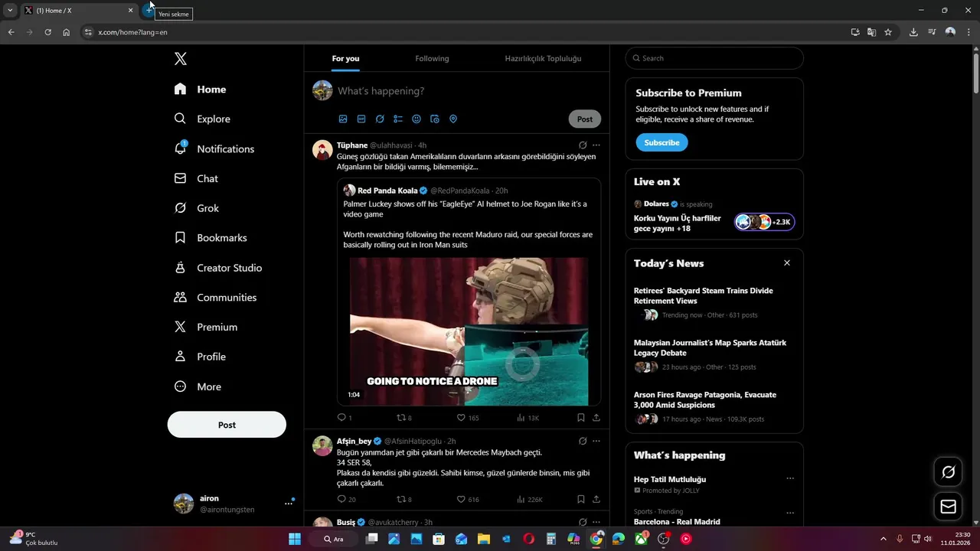Share the Afşin_bey post
Viewport: 980px width, 551px height.
pos(596,499)
